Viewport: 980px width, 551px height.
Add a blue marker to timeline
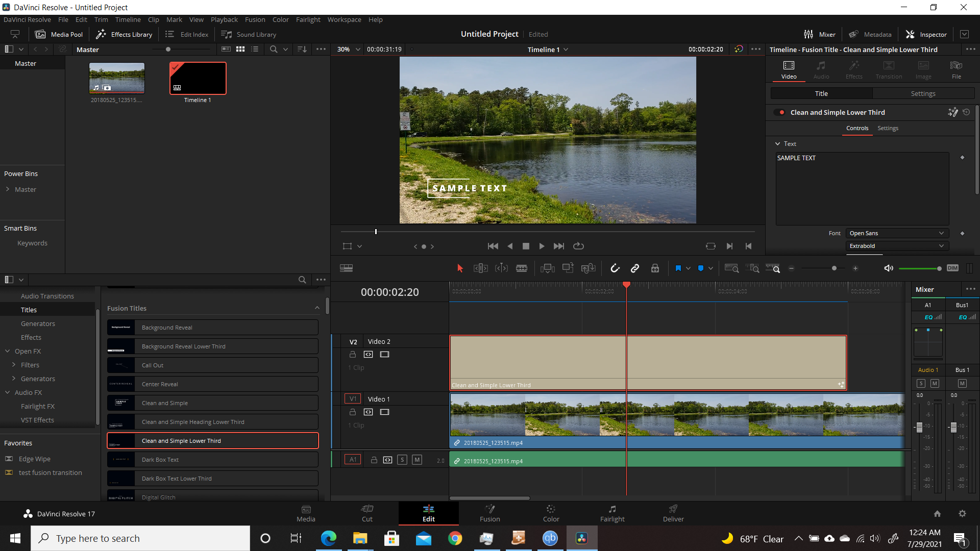pyautogui.click(x=701, y=268)
